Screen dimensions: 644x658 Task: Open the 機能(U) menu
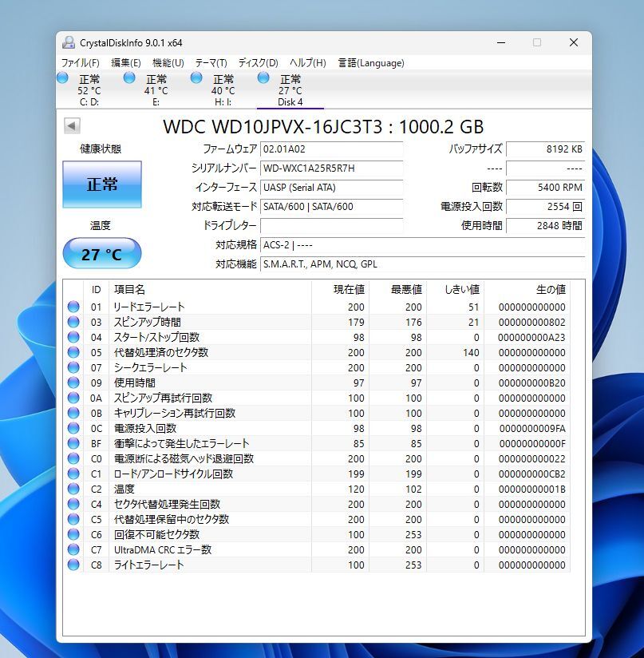pyautogui.click(x=168, y=63)
